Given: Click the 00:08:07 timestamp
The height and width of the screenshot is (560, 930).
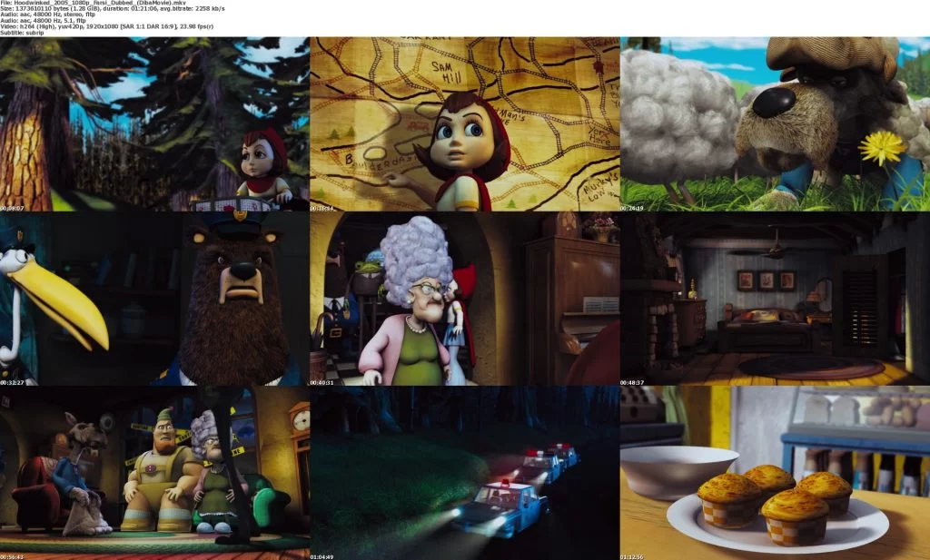Looking at the screenshot, I should [12, 209].
